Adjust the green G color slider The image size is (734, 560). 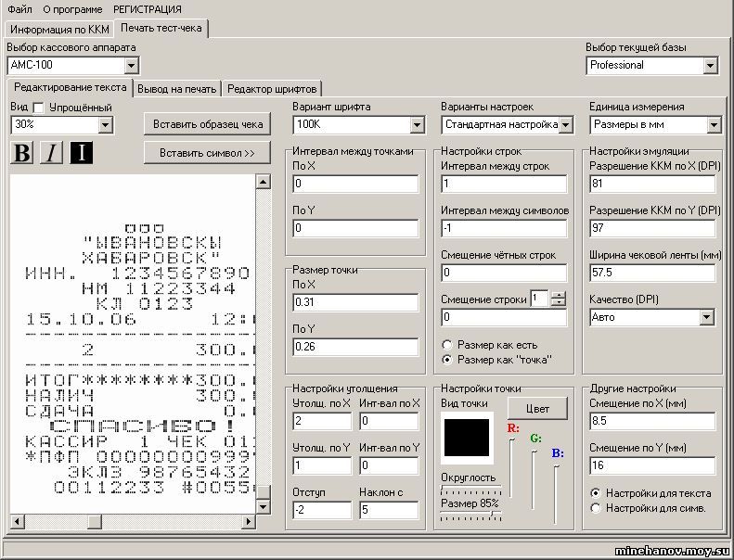click(x=534, y=480)
